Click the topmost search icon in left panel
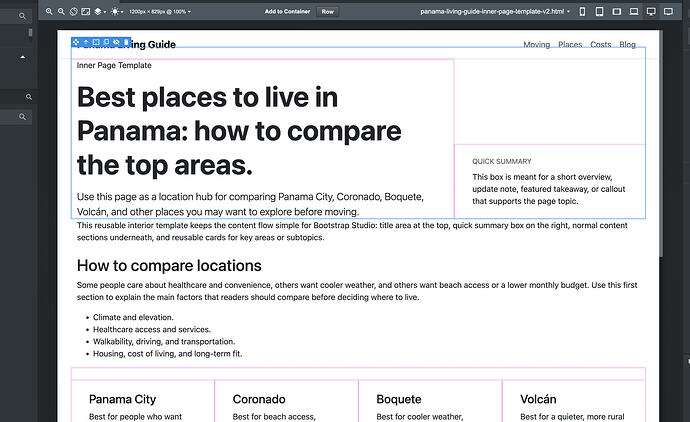This screenshot has height=422, width=690. tap(22, 16)
